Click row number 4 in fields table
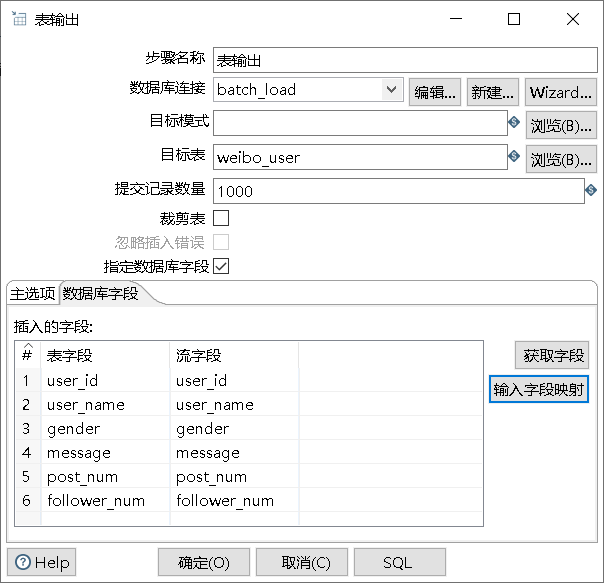The height and width of the screenshot is (583, 604). [x=26, y=452]
